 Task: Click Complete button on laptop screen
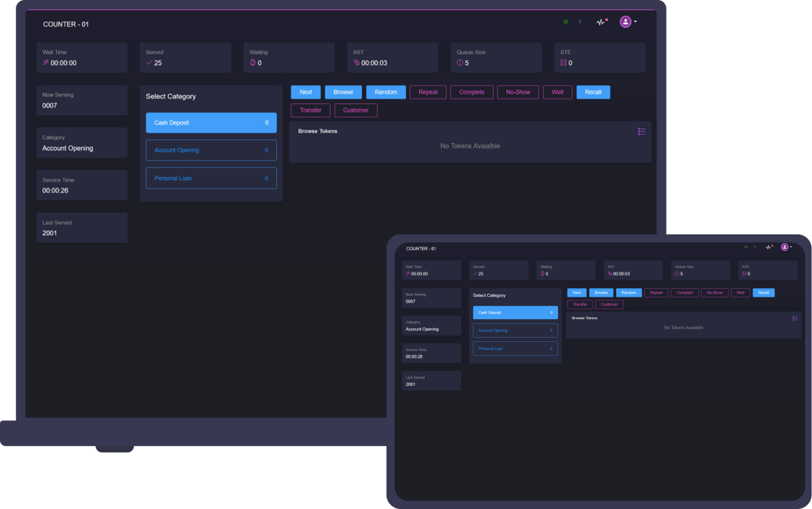pos(472,92)
